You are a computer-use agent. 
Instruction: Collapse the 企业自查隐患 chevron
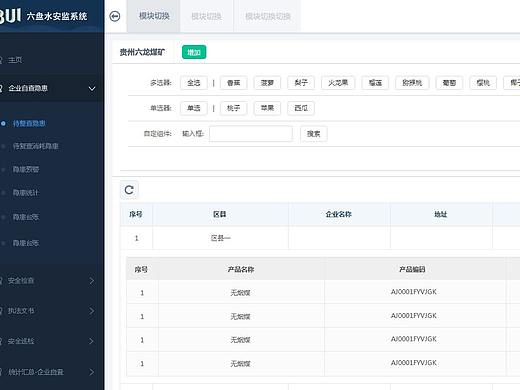pyautogui.click(x=92, y=88)
